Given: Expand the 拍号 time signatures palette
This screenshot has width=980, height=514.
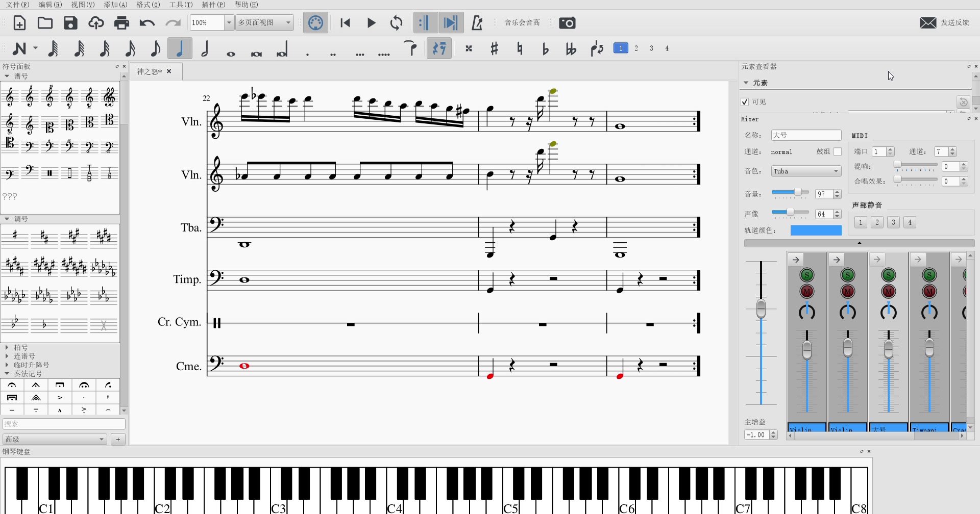Looking at the screenshot, I should [7, 347].
